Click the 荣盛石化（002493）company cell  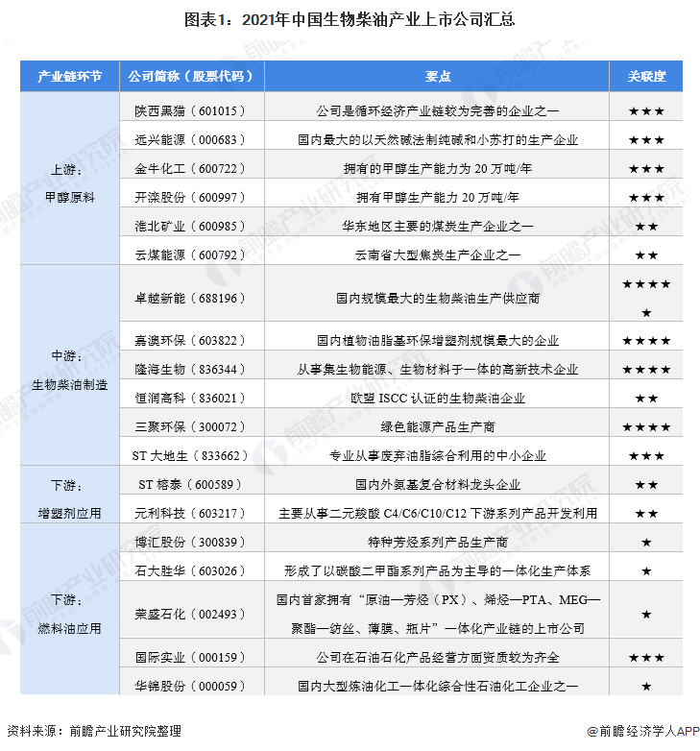(192, 614)
